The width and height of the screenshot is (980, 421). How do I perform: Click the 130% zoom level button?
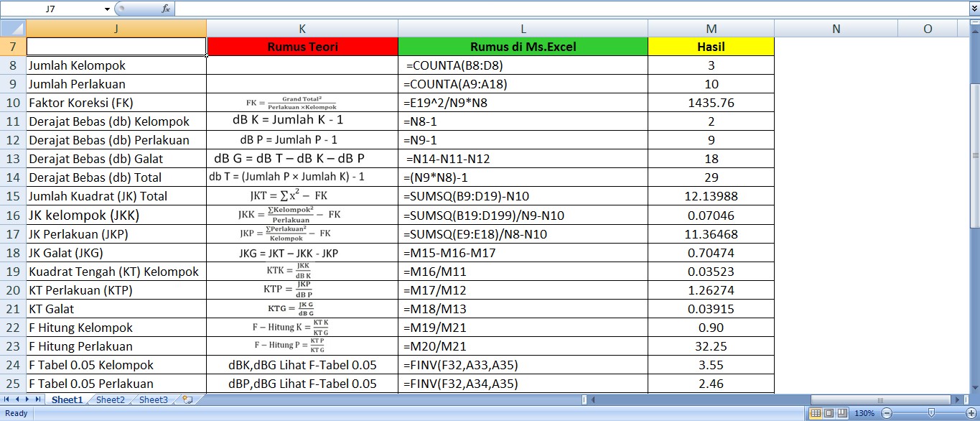(x=864, y=414)
